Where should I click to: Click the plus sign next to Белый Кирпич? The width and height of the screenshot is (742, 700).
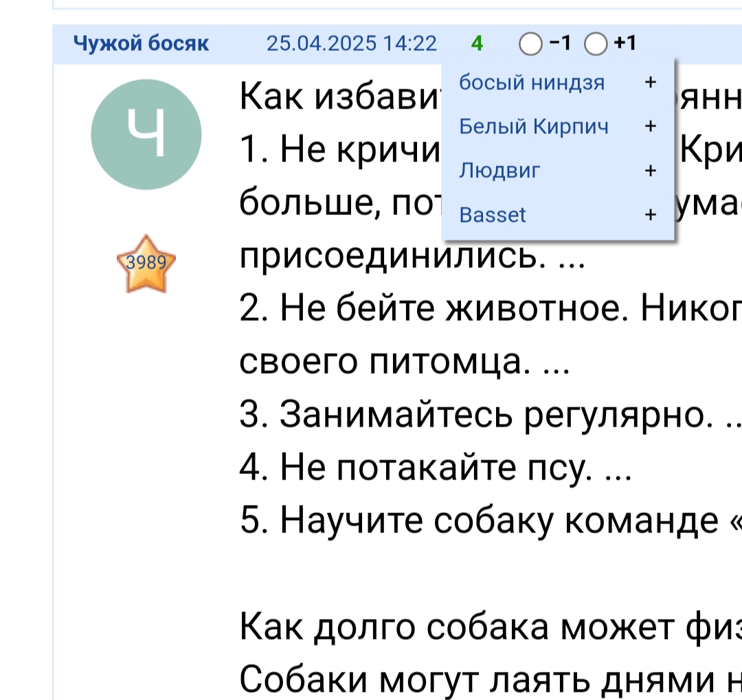point(651,126)
